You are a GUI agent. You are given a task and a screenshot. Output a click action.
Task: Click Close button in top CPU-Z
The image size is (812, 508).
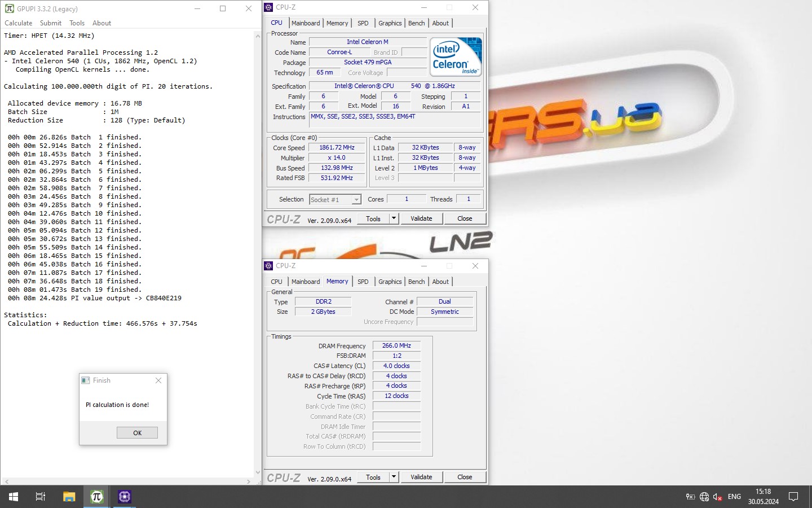[x=465, y=218]
